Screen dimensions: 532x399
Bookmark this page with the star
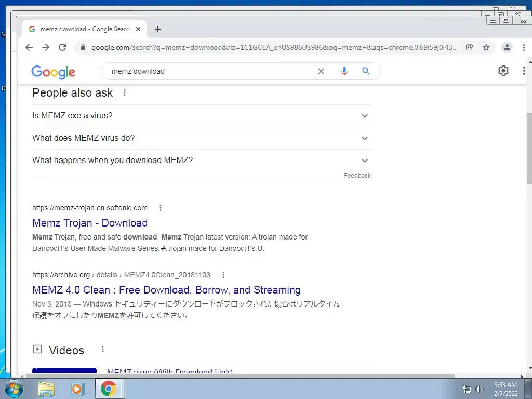point(486,47)
